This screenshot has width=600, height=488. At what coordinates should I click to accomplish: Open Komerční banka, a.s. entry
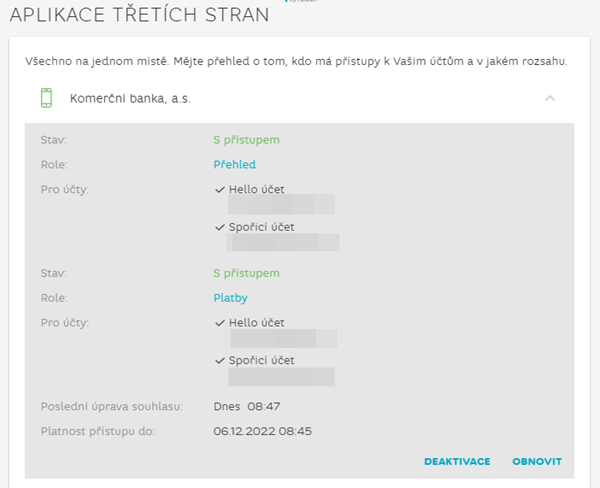pyautogui.click(x=130, y=98)
